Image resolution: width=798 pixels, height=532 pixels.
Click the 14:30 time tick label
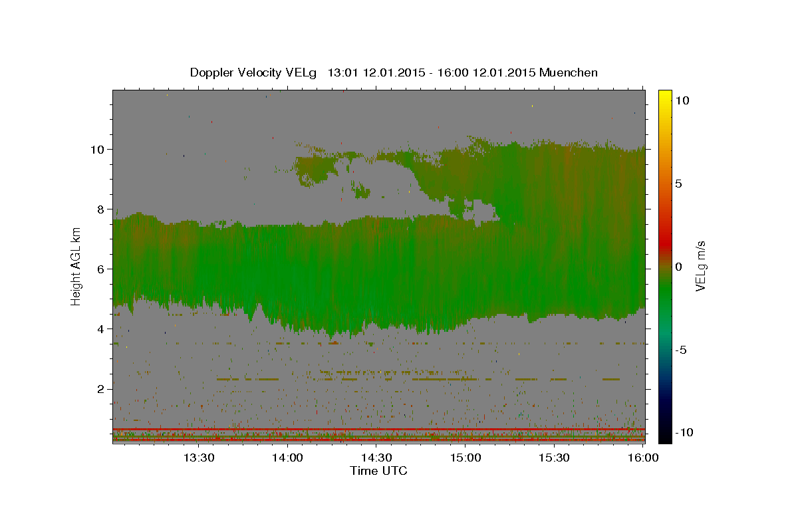(x=377, y=458)
